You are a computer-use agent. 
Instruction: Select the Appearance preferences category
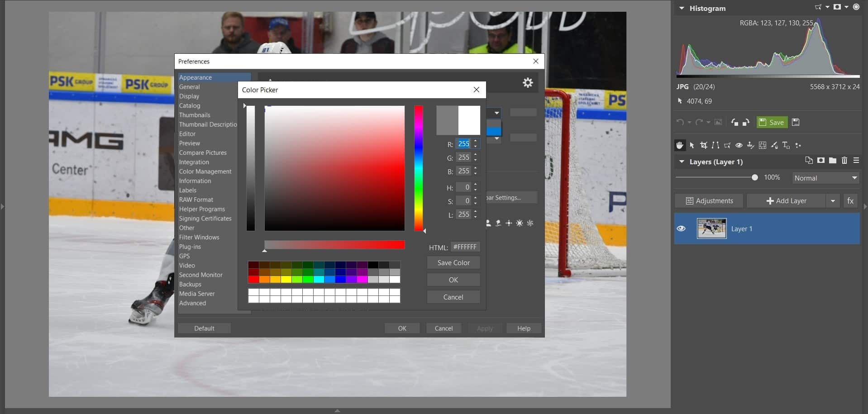click(214, 77)
